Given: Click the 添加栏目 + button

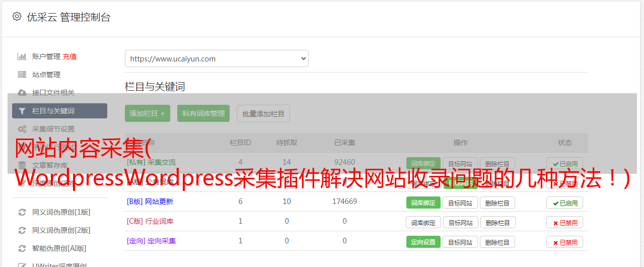Looking at the screenshot, I should coord(148,113).
